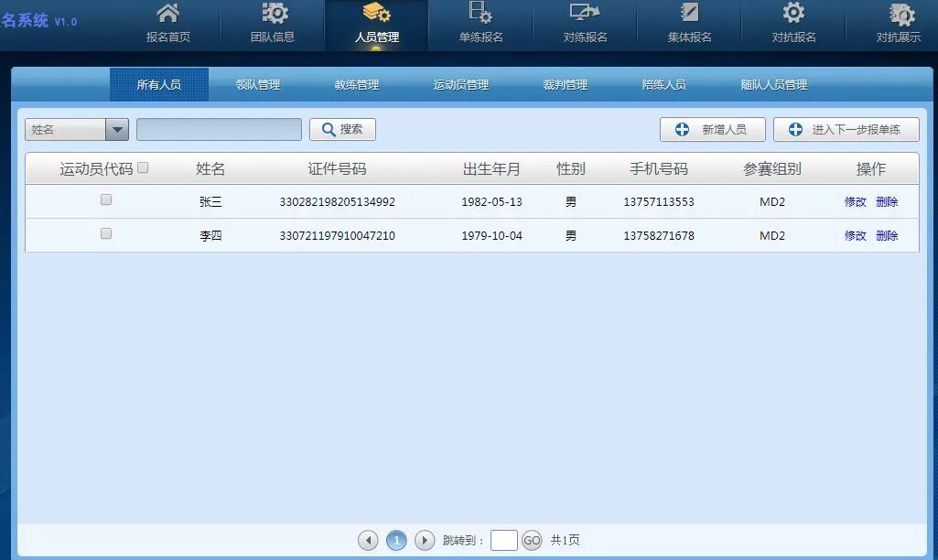
Task: Go to the next page arrow
Action: point(425,541)
